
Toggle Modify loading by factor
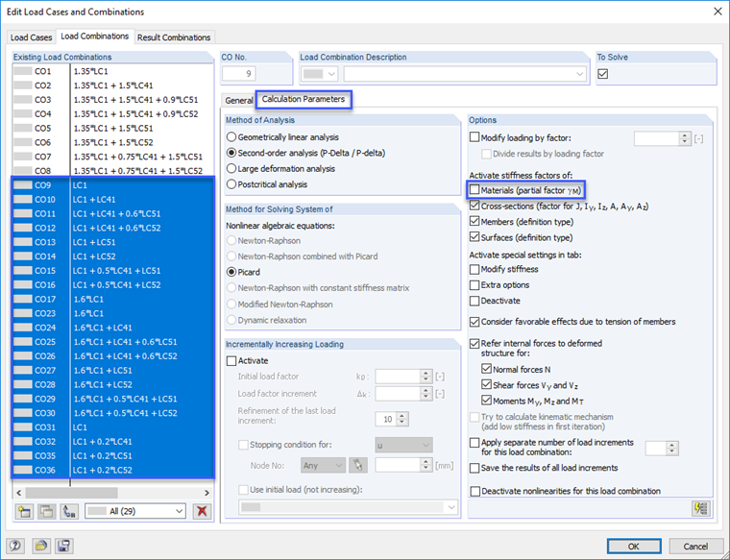coord(474,137)
